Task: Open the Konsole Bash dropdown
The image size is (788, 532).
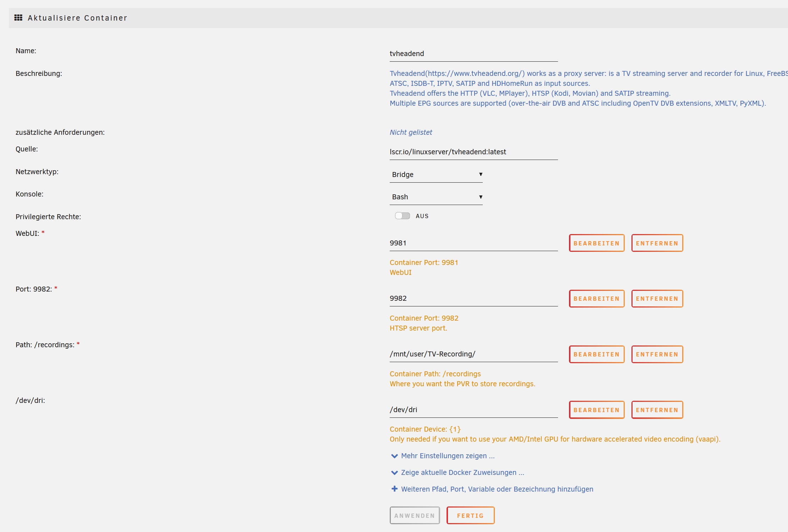Action: pyautogui.click(x=436, y=197)
